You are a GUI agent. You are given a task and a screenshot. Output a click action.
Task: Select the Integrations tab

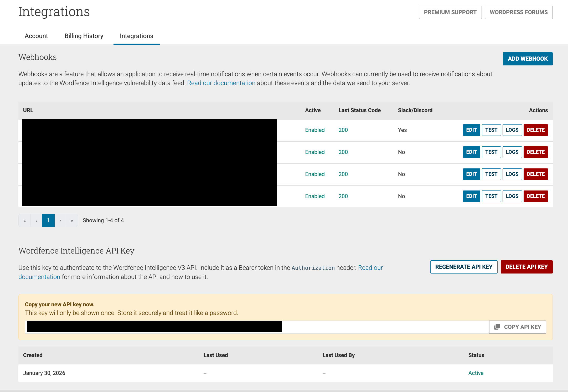coord(136,36)
